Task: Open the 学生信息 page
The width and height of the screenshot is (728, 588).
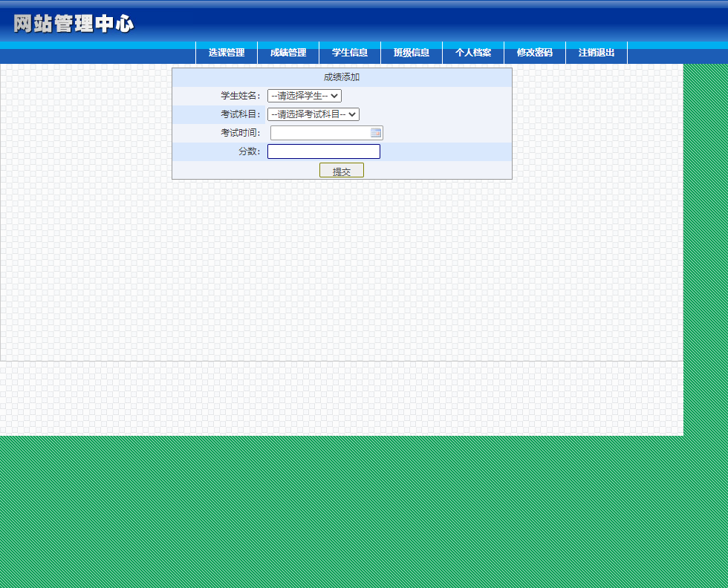Action: [x=349, y=53]
